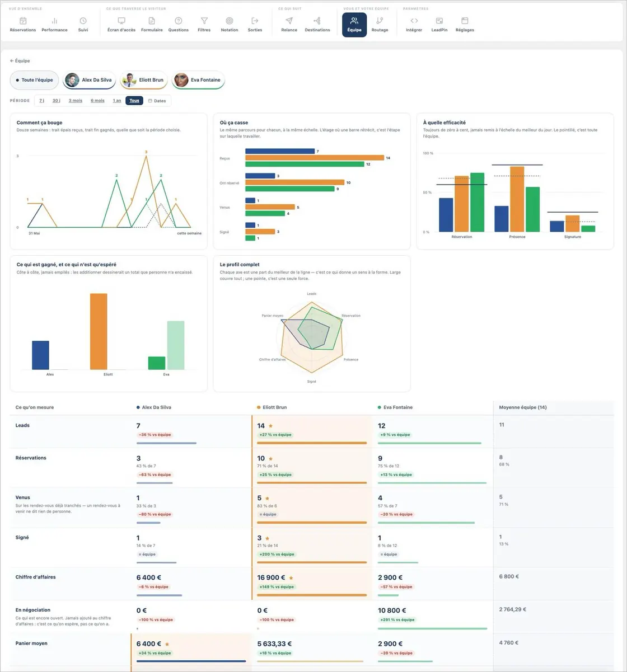Select the Destinations branching icon
Image resolution: width=627 pixels, height=672 pixels.
click(x=317, y=21)
